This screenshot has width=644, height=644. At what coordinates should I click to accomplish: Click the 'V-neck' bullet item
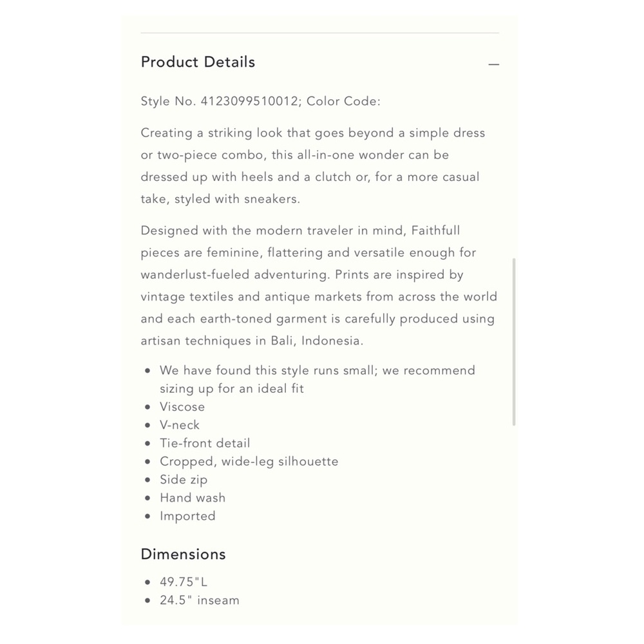(180, 425)
